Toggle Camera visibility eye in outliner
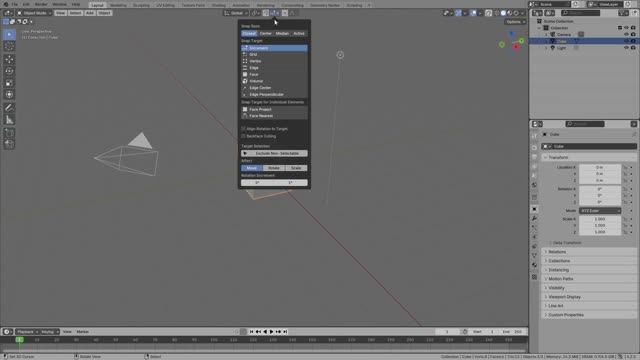This screenshot has height=360, width=640. tap(626, 35)
